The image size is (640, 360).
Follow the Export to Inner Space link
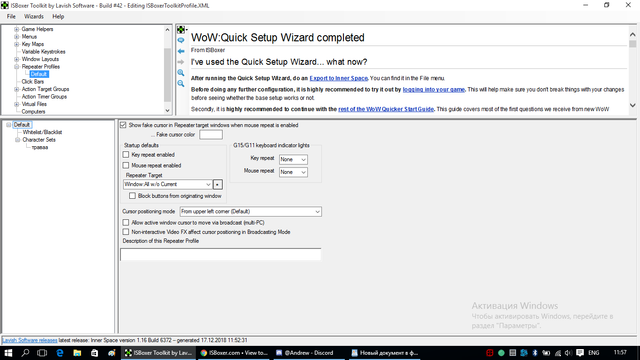point(338,78)
